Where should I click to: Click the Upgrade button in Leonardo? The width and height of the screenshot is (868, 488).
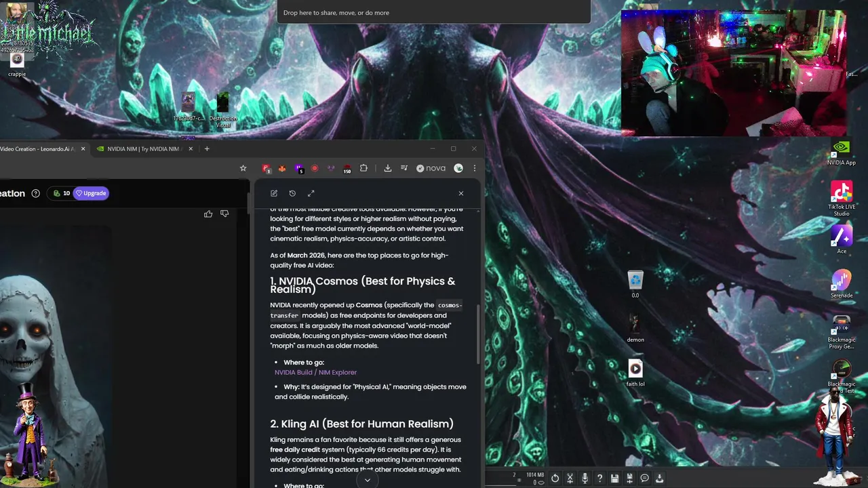(92, 193)
